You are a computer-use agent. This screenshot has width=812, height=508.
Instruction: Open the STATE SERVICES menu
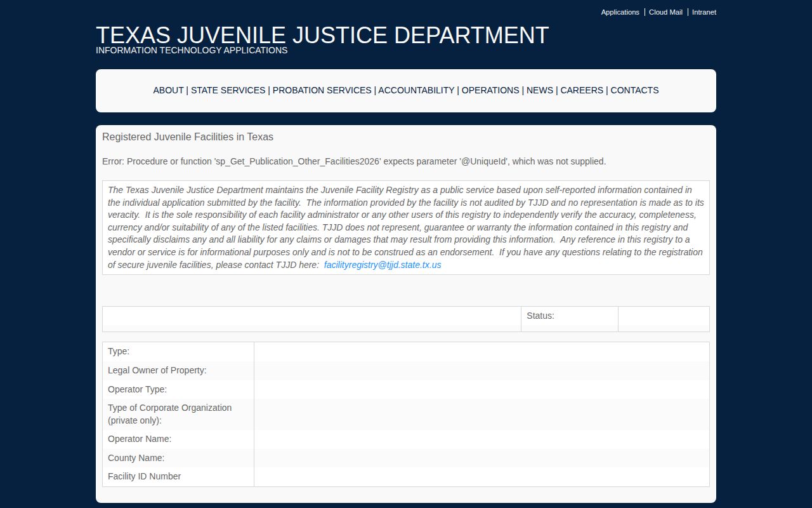pos(228,90)
